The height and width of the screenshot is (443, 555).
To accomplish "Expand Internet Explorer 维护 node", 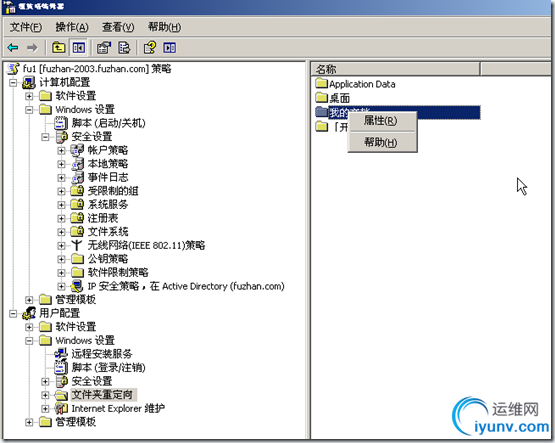I will pos(45,409).
